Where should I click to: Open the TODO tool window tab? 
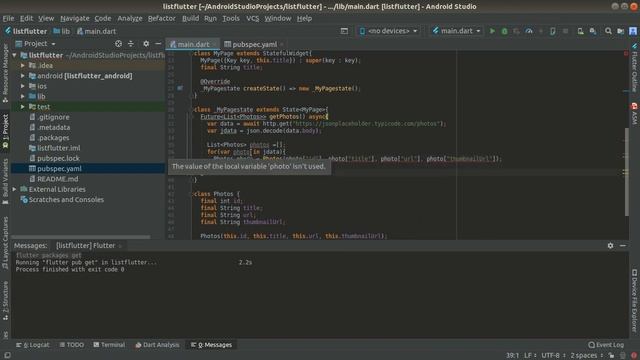(72, 345)
